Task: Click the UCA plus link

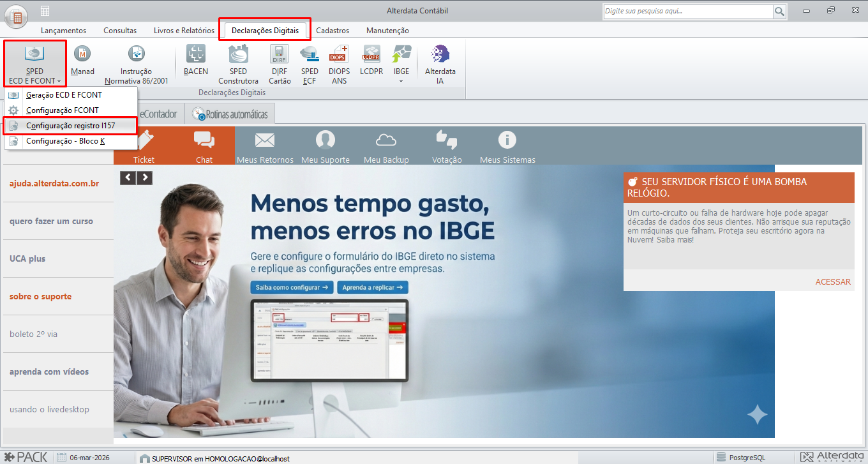Action: [x=27, y=259]
